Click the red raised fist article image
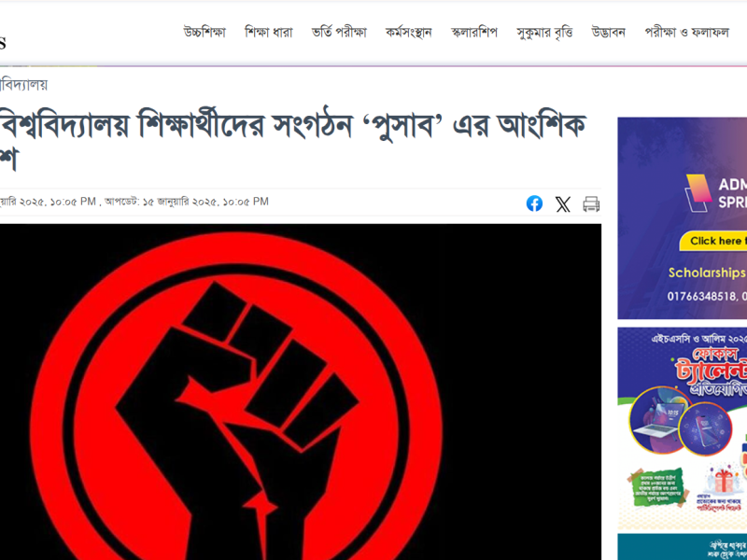Screen dimensions: 747x560 (x=301, y=392)
